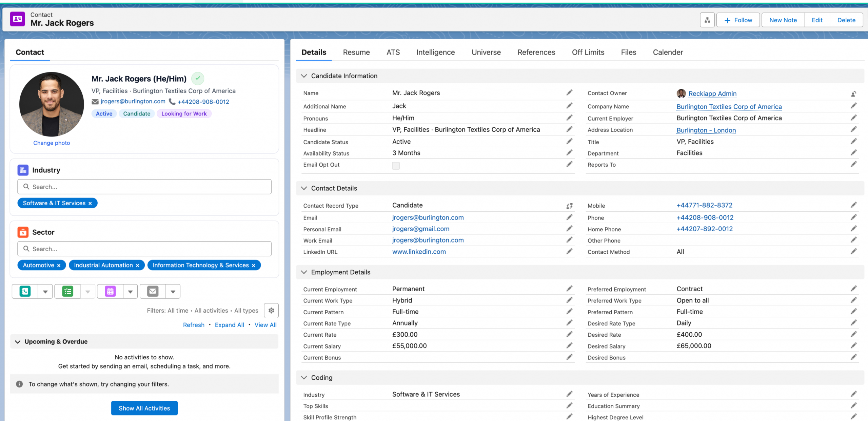Click the new event calendar icon
The width and height of the screenshot is (868, 421).
110,291
